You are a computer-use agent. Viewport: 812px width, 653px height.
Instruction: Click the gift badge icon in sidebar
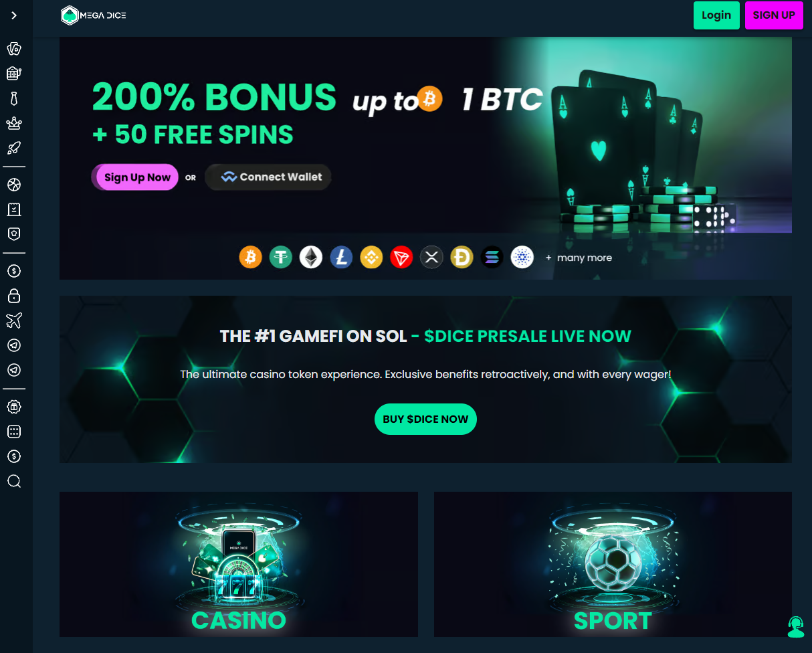tap(14, 407)
